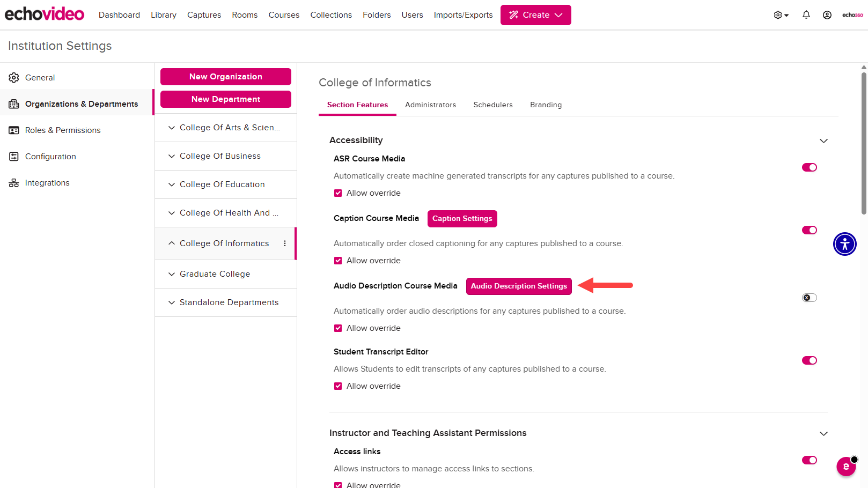Switch to the Administrators tab
The image size is (868, 488).
[430, 105]
